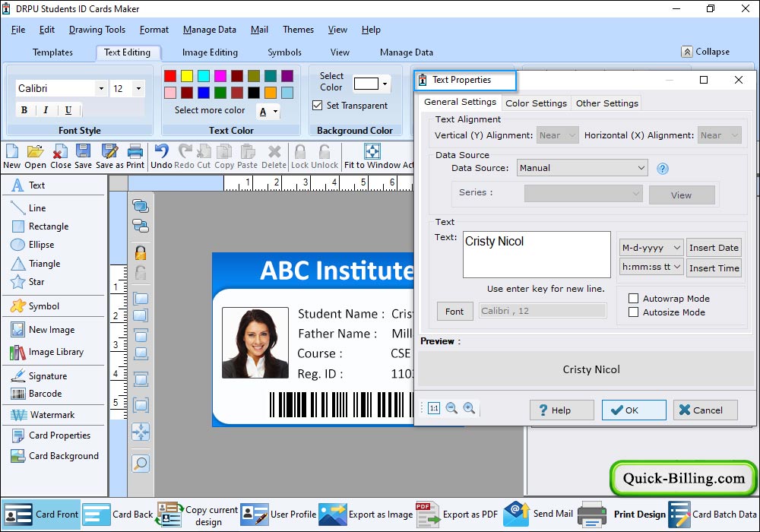Screen dimensions: 760x532
Task: Enable Autosize Mode
Action: coord(633,312)
